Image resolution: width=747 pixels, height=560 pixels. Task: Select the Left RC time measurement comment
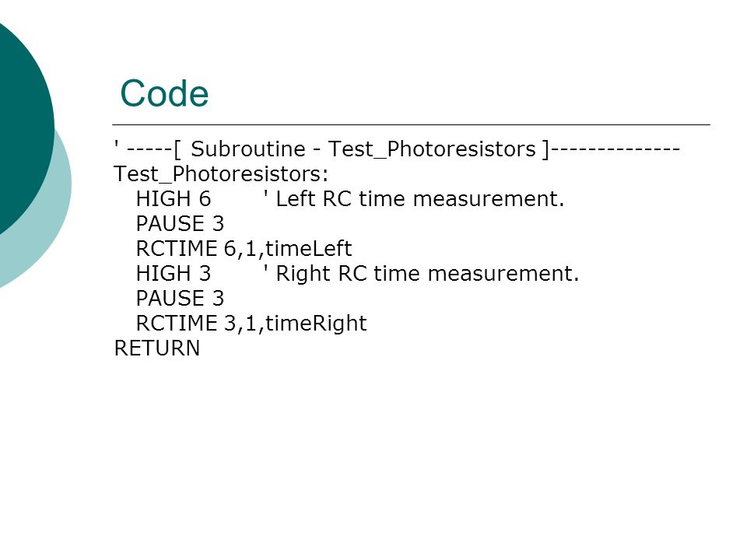click(413, 199)
